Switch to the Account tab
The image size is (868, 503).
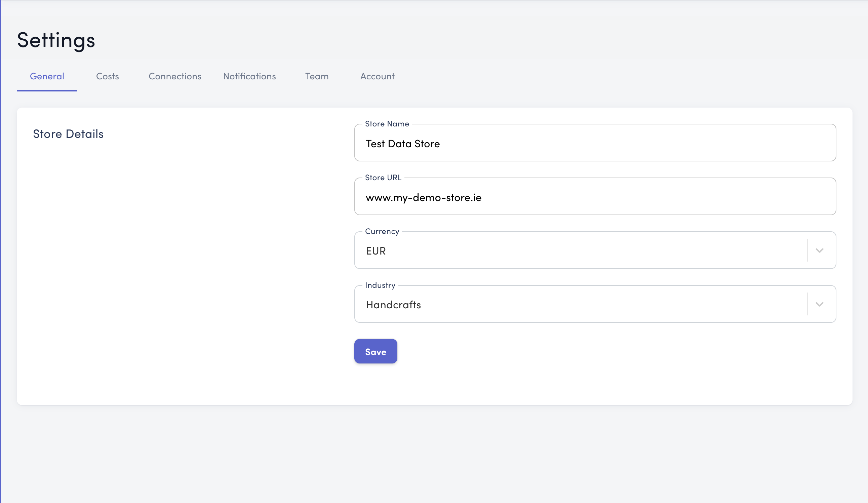coord(377,76)
